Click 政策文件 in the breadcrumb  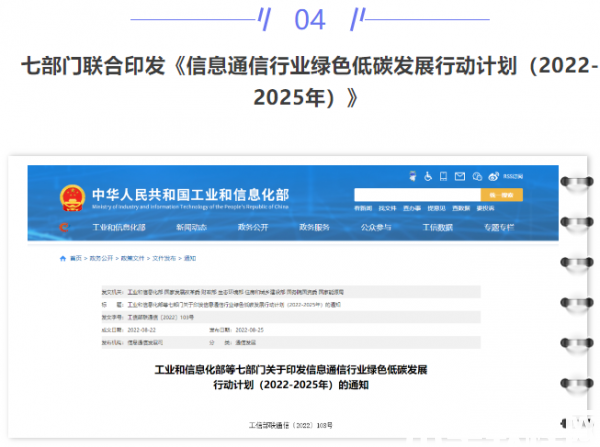(133, 258)
